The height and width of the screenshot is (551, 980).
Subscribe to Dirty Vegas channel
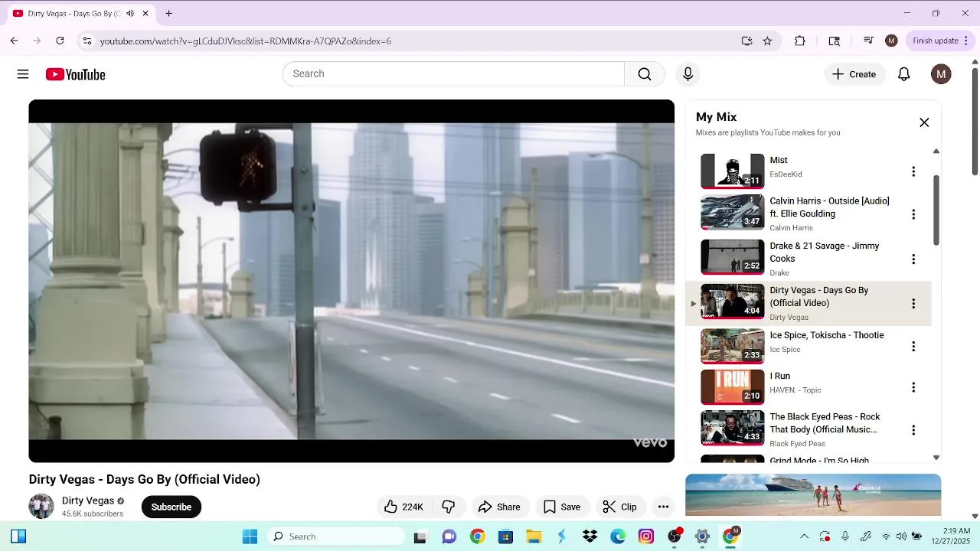click(x=171, y=507)
